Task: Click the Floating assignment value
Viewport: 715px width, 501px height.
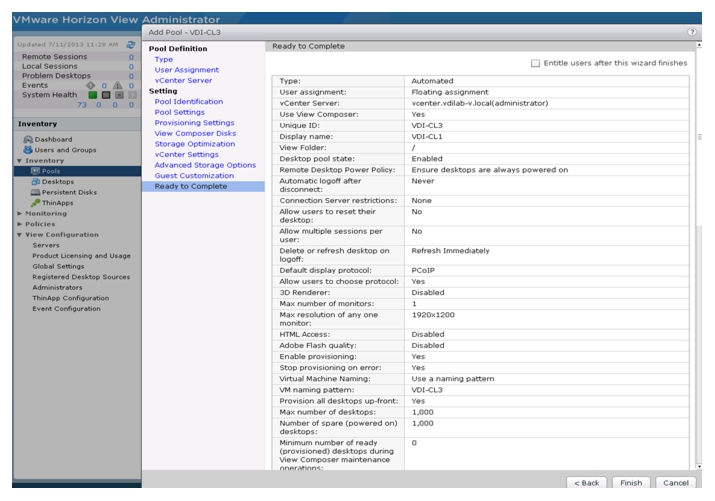Action: pyautogui.click(x=450, y=92)
